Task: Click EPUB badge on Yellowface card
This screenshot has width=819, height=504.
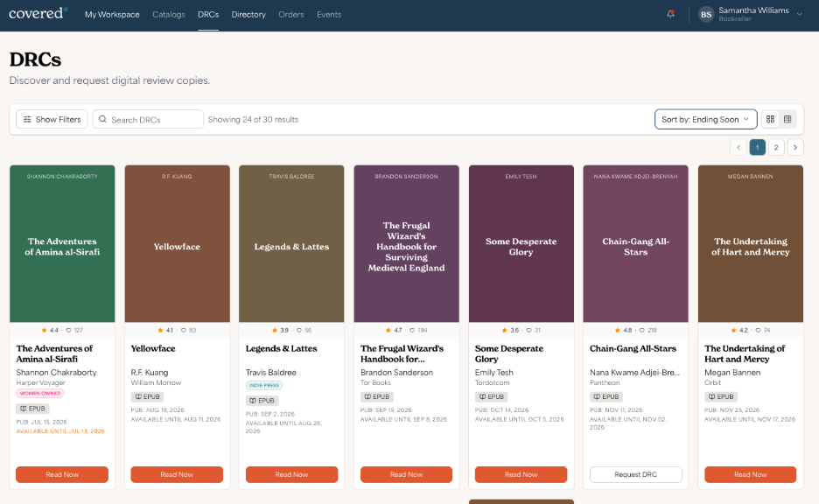Action: tap(147, 397)
